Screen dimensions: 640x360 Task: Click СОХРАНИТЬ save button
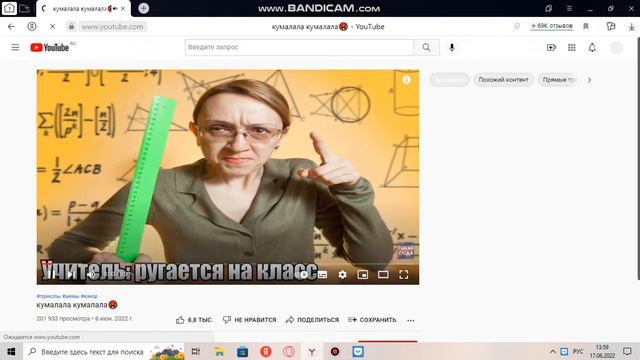372,320
